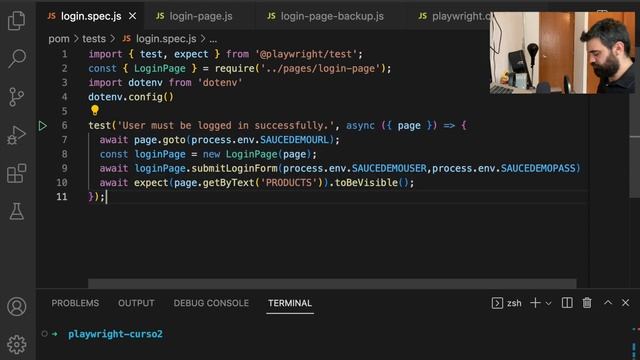Click the SAUCEDEMOURL variable in line 7
This screenshot has width=640, height=360.
(x=294, y=140)
